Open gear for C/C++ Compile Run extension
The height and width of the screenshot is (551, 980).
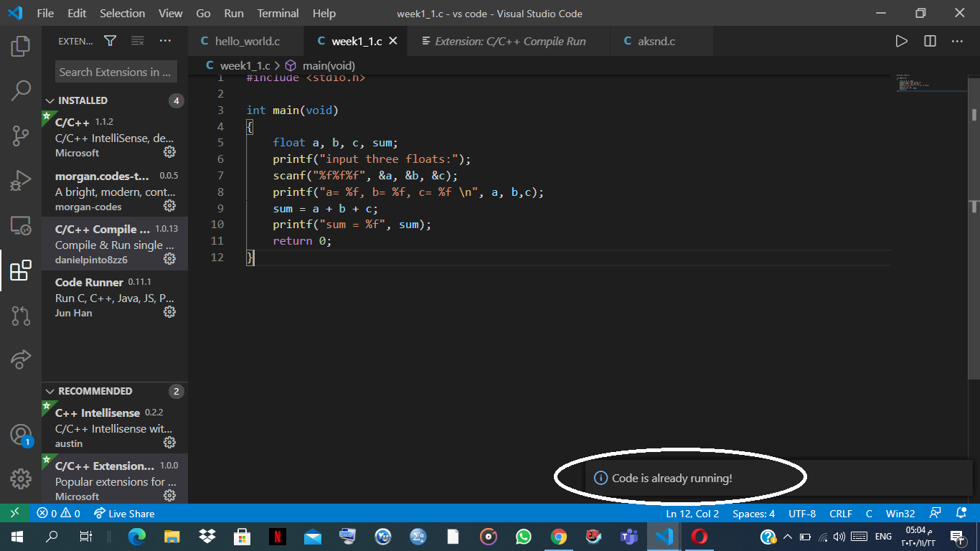pos(169,259)
